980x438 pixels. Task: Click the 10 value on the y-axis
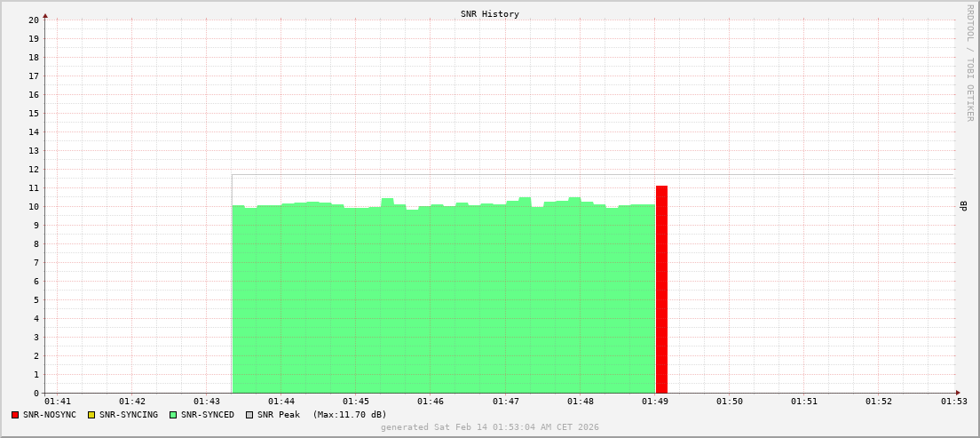point(34,207)
